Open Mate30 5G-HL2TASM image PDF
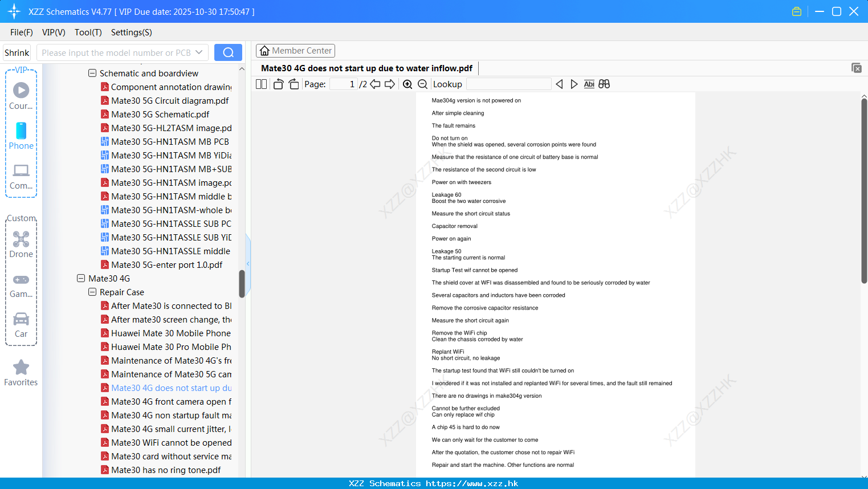The image size is (868, 489). pos(166,128)
